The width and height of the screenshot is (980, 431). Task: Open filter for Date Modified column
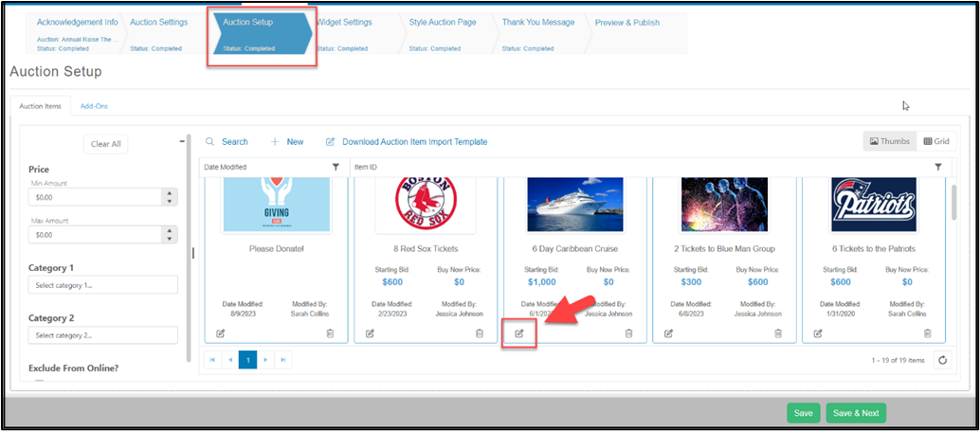tap(336, 167)
